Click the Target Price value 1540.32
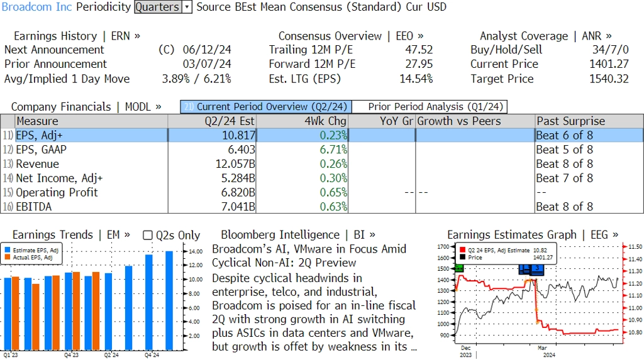644x360 pixels. [609, 79]
